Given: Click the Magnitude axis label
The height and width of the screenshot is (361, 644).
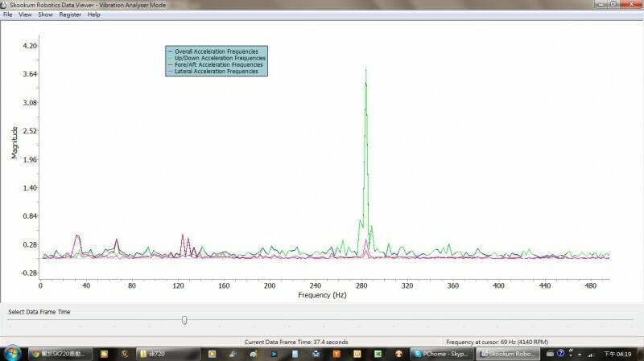Looking at the screenshot, I should [14, 142].
